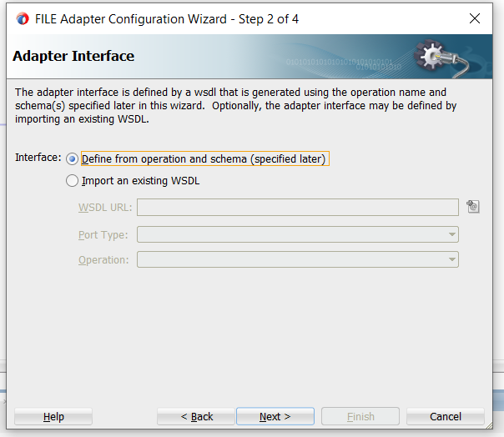The image size is (504, 437).
Task: Click the WSDL URL: label text
Action: 105,208
